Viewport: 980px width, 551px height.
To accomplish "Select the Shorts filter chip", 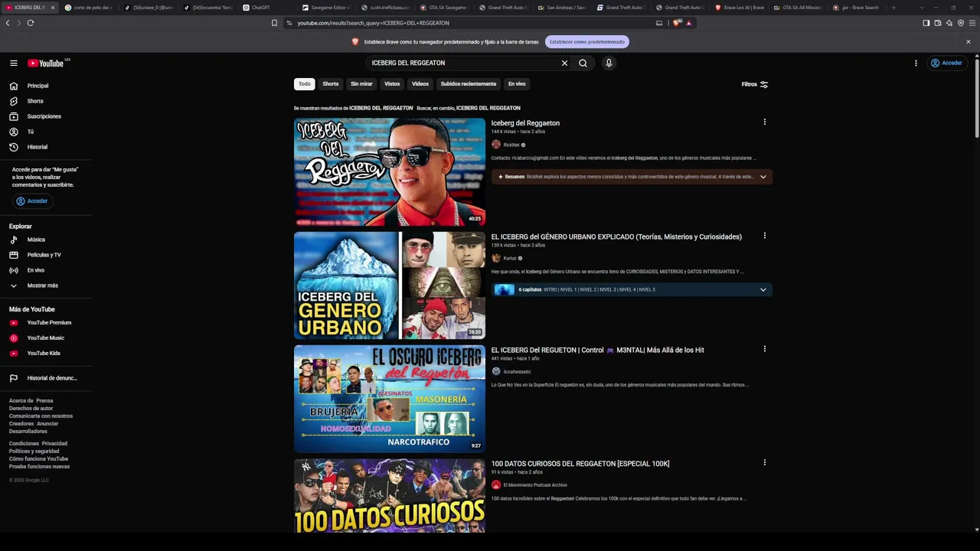I will point(331,84).
